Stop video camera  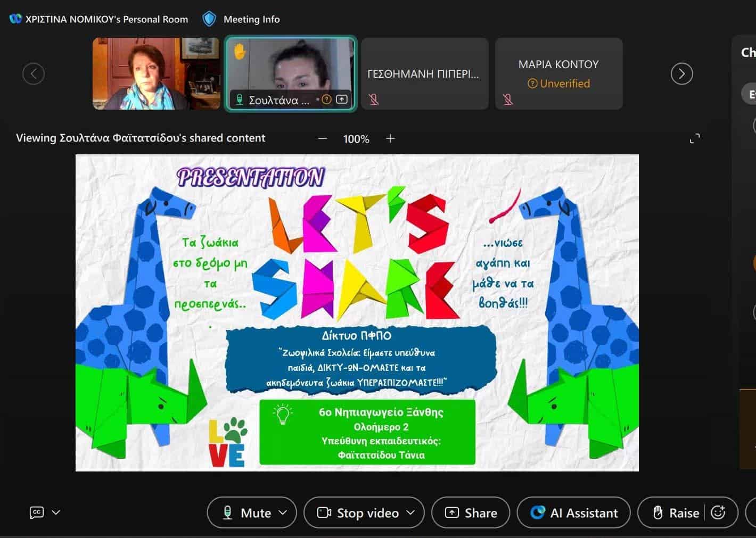point(359,513)
